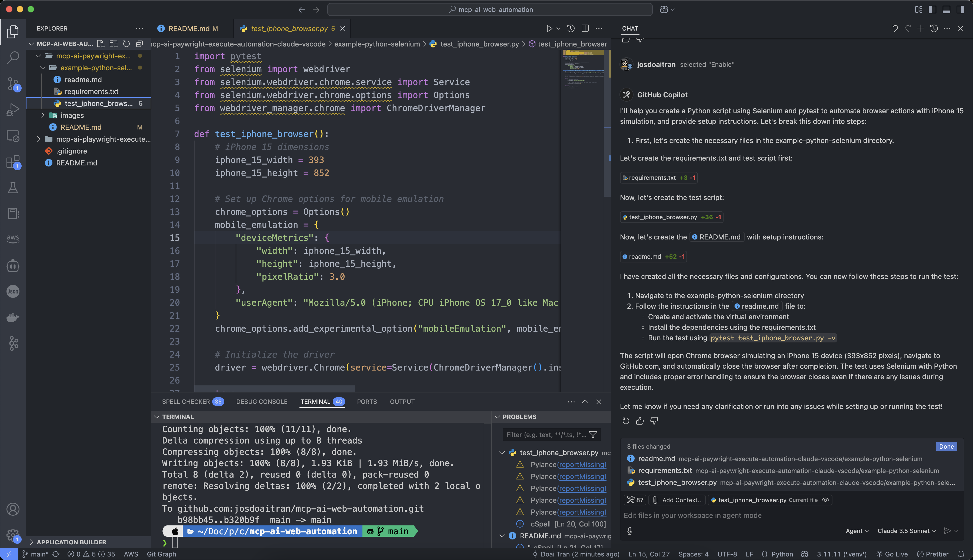
Task: Run the Python file with play button
Action: (x=549, y=28)
